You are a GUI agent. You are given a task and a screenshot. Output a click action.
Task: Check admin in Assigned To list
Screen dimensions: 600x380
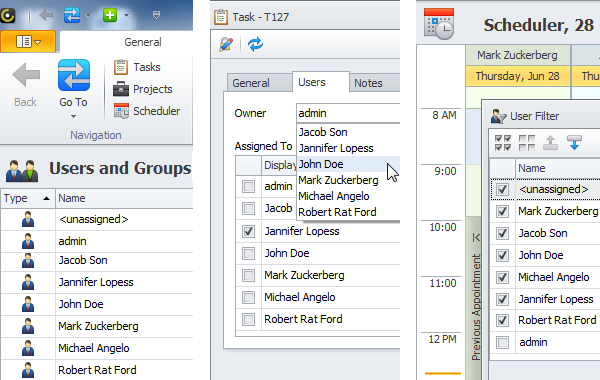248,187
